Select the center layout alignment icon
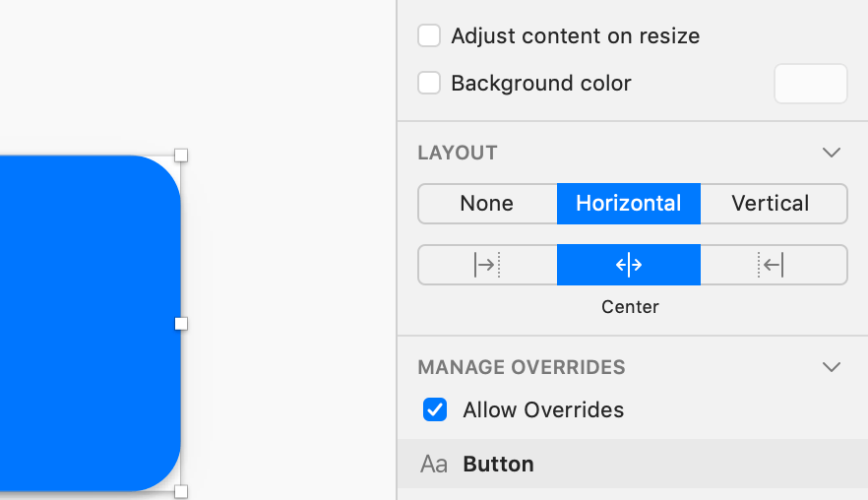Image resolution: width=868 pixels, height=500 pixels. click(x=629, y=265)
